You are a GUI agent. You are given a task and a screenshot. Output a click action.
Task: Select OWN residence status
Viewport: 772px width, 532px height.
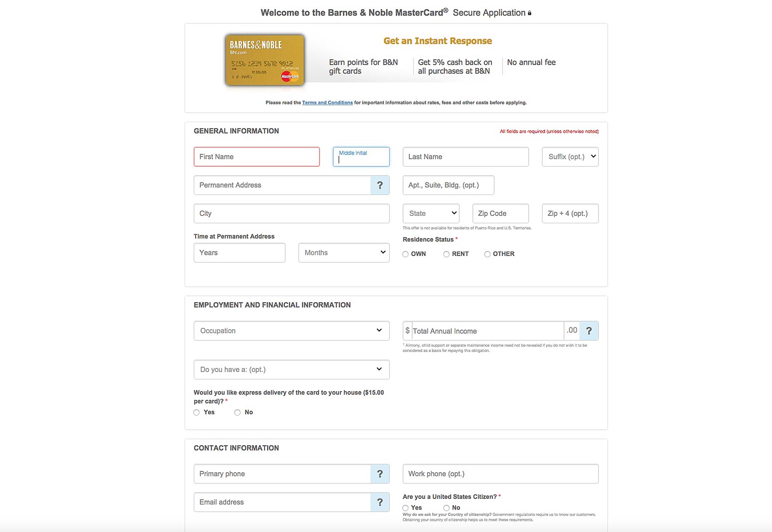point(406,254)
